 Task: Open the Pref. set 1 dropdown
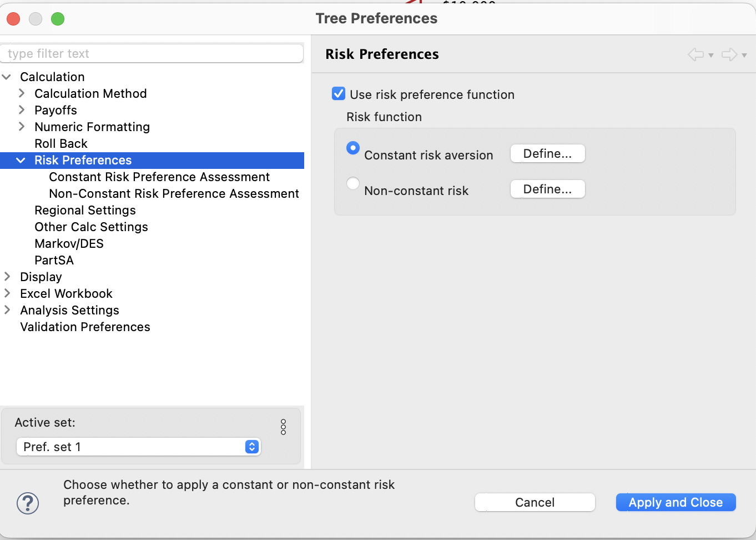(x=139, y=447)
